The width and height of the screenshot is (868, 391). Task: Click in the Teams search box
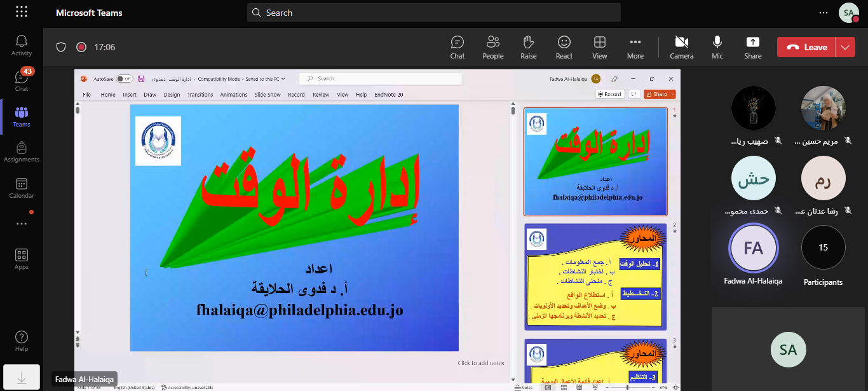pyautogui.click(x=434, y=13)
